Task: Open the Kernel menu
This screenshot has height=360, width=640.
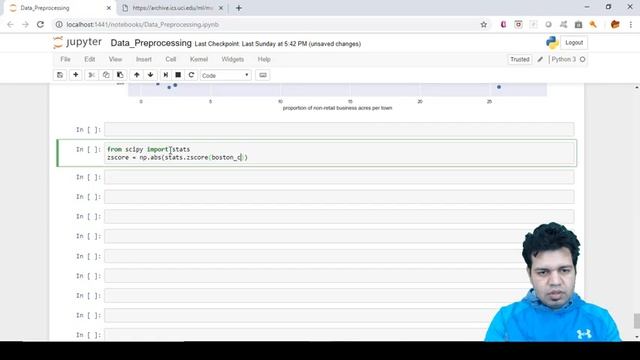Action: click(x=199, y=59)
